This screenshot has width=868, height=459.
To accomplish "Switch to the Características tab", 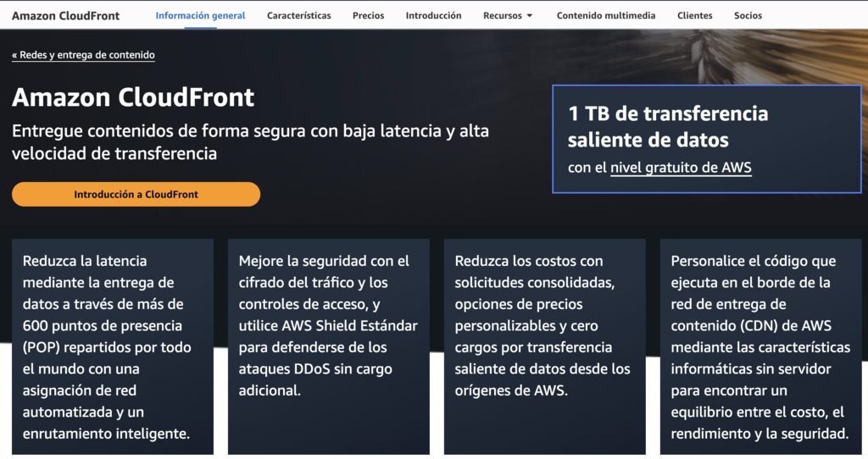I will pyautogui.click(x=299, y=15).
